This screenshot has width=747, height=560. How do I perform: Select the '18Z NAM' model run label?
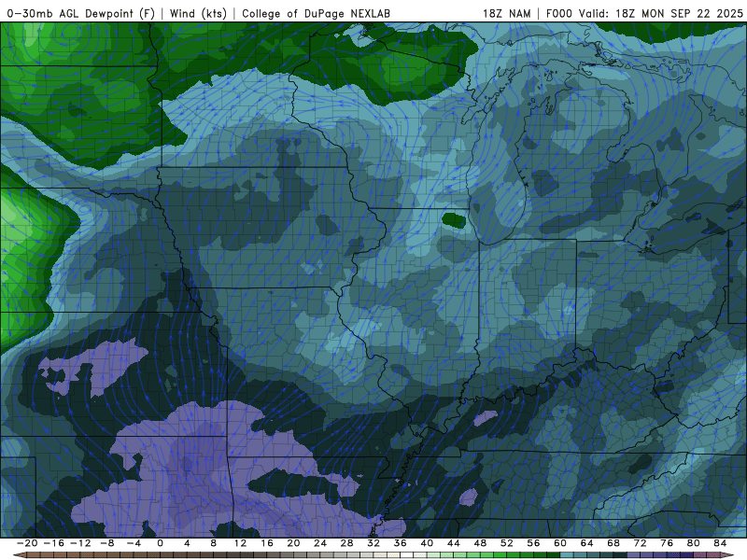(x=506, y=14)
